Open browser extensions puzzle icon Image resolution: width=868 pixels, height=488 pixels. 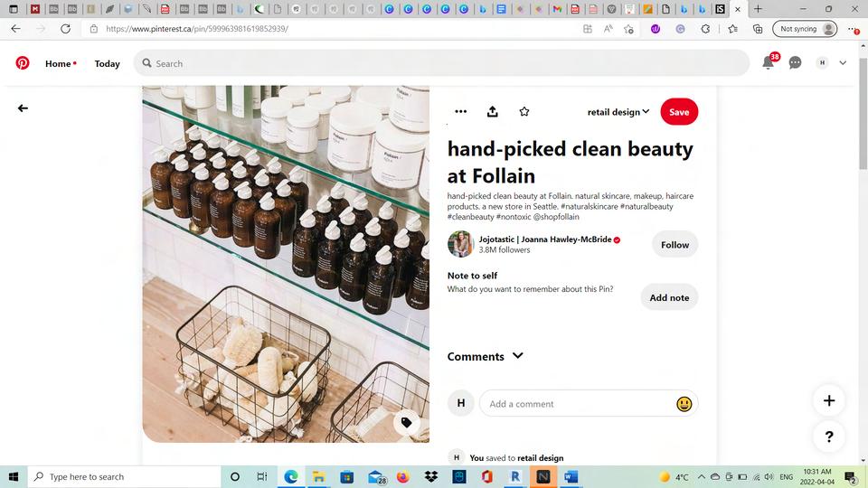click(705, 29)
